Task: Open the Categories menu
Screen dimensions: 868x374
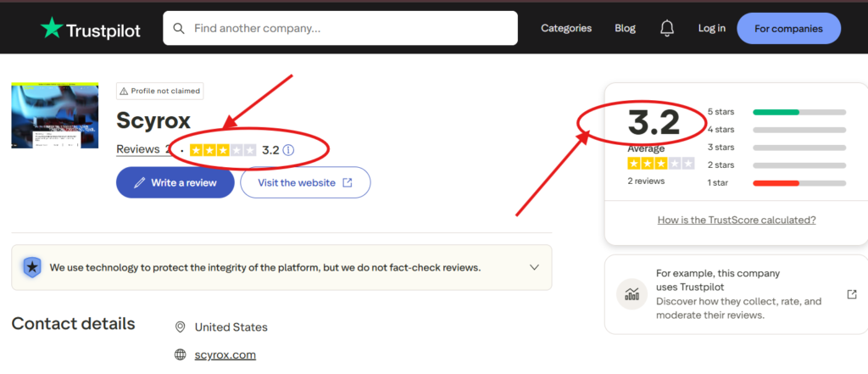Action: (566, 28)
